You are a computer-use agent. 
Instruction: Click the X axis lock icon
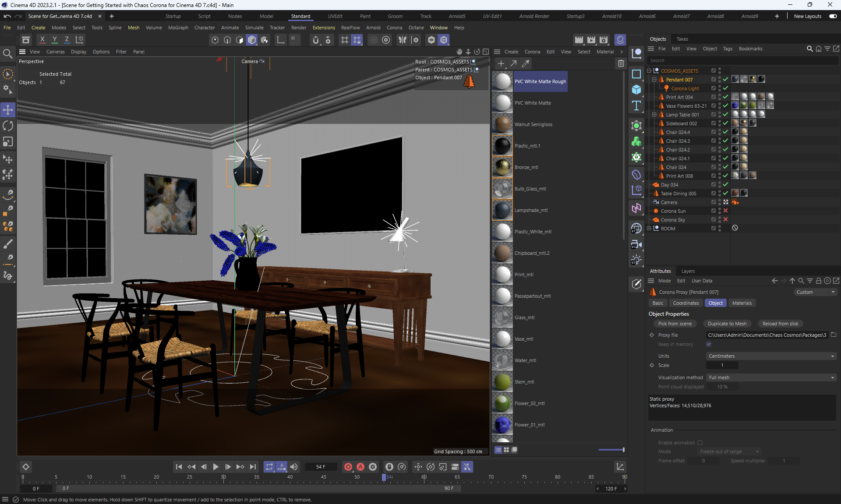[42, 39]
